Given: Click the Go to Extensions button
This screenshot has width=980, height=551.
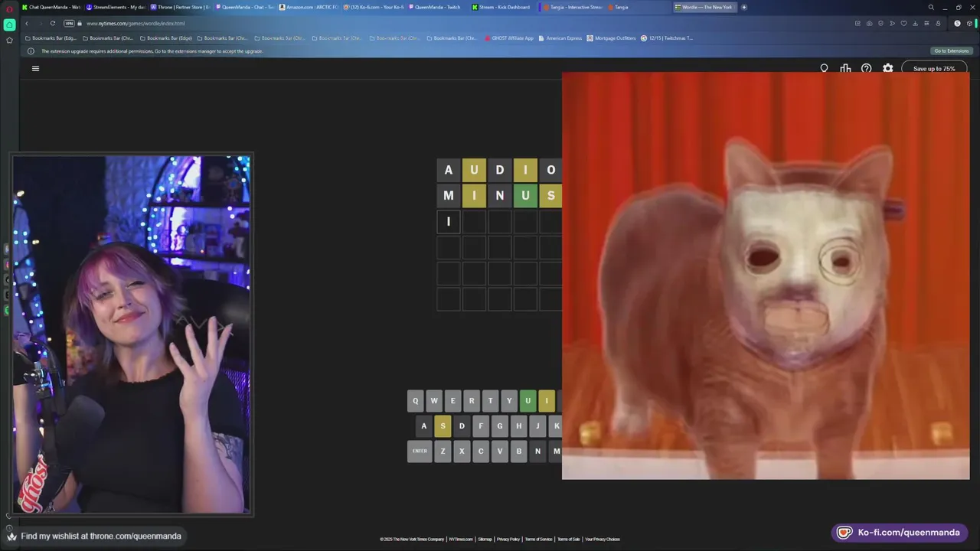Looking at the screenshot, I should tap(951, 51).
